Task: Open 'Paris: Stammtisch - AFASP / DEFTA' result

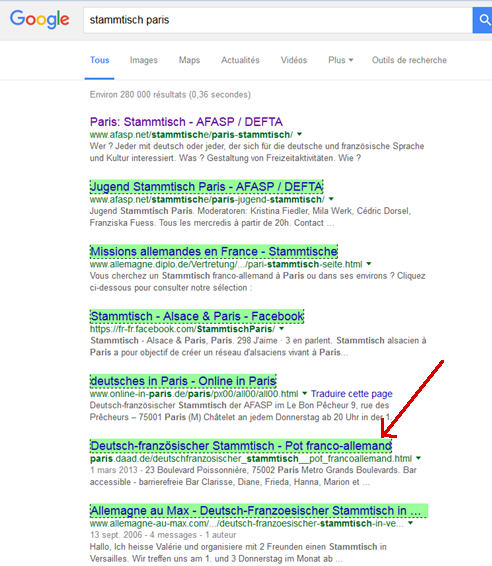Action: click(186, 122)
